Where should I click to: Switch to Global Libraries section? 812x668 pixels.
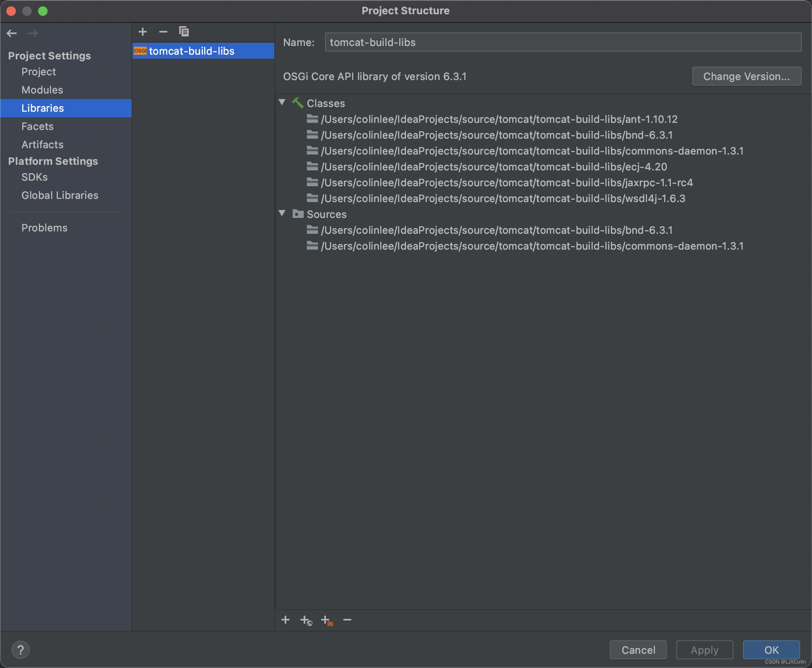click(59, 195)
